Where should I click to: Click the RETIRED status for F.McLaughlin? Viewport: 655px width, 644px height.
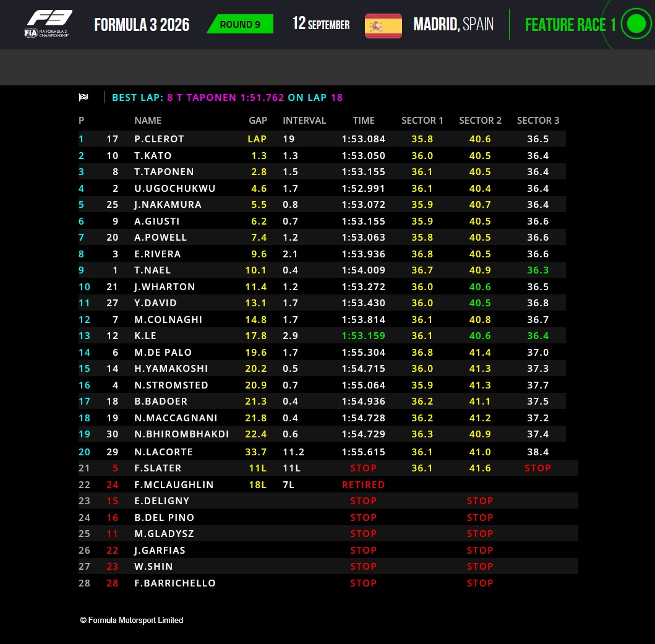pos(364,485)
